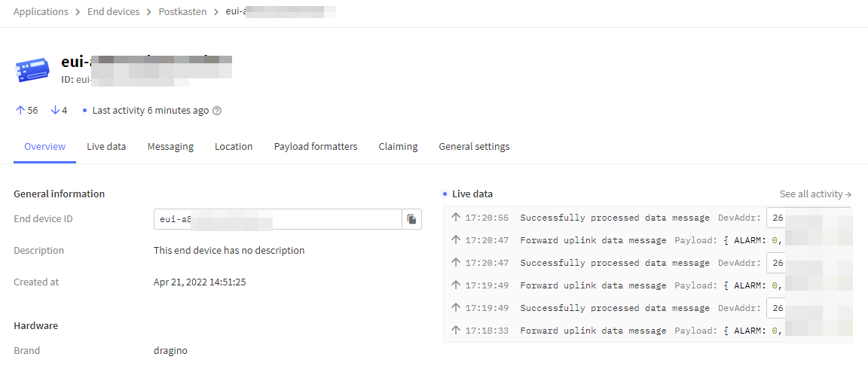This screenshot has width=868, height=372.
Task: Open the Claiming tab
Action: tap(398, 147)
